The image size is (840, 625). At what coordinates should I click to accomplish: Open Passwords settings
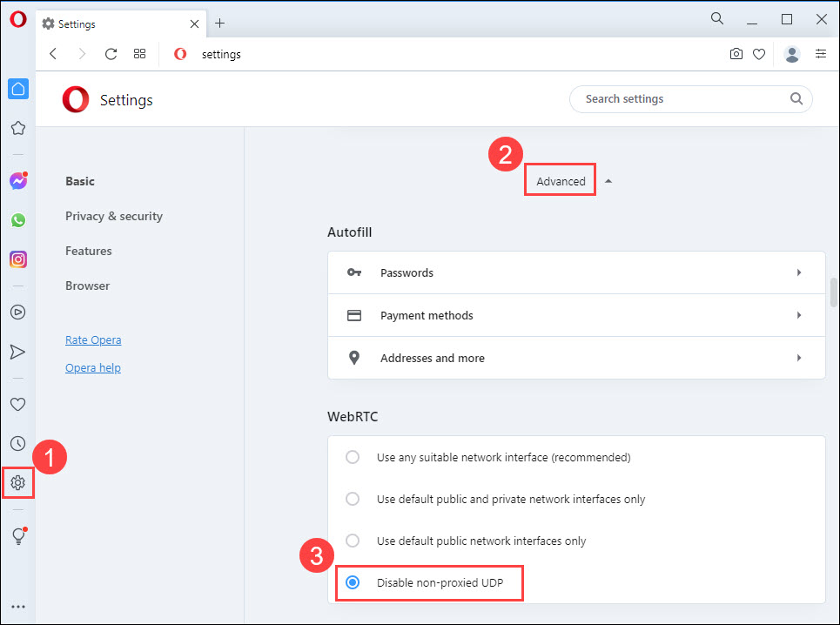(576, 272)
